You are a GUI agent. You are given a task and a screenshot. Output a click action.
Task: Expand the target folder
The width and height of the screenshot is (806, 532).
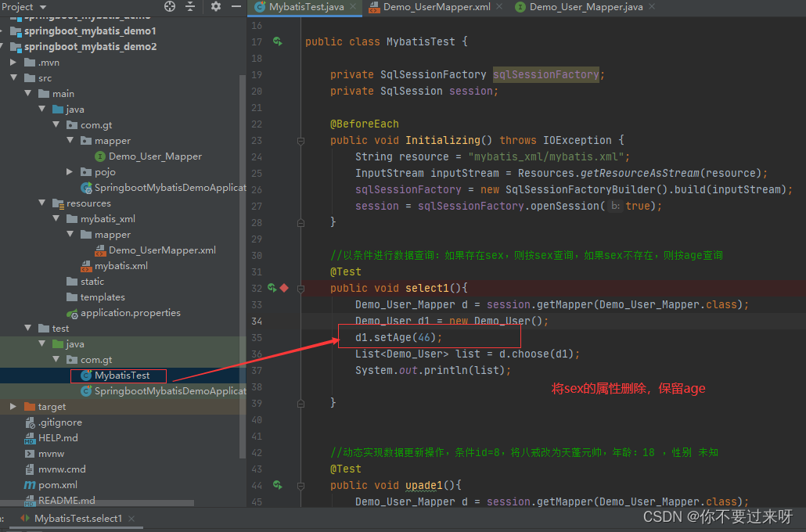pyautogui.click(x=13, y=407)
